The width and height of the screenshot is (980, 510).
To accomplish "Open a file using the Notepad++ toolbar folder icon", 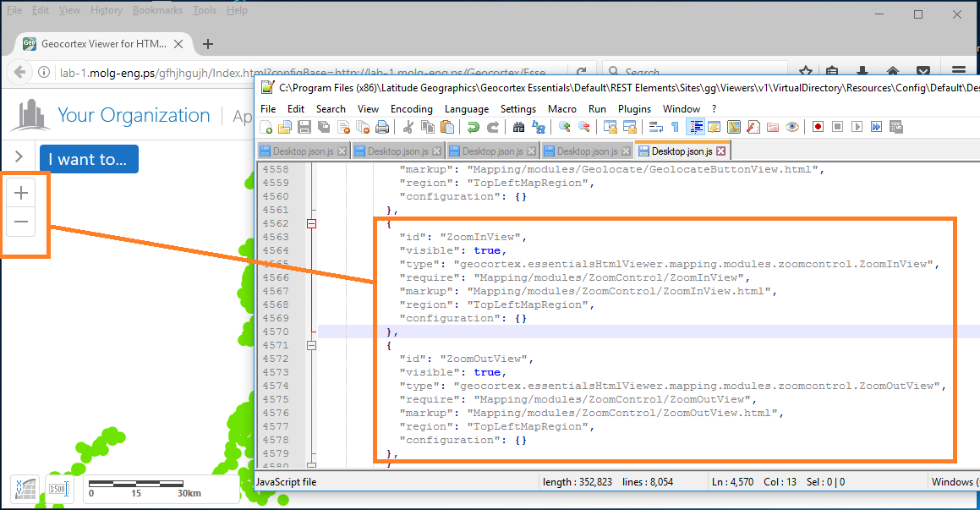I will (285, 128).
